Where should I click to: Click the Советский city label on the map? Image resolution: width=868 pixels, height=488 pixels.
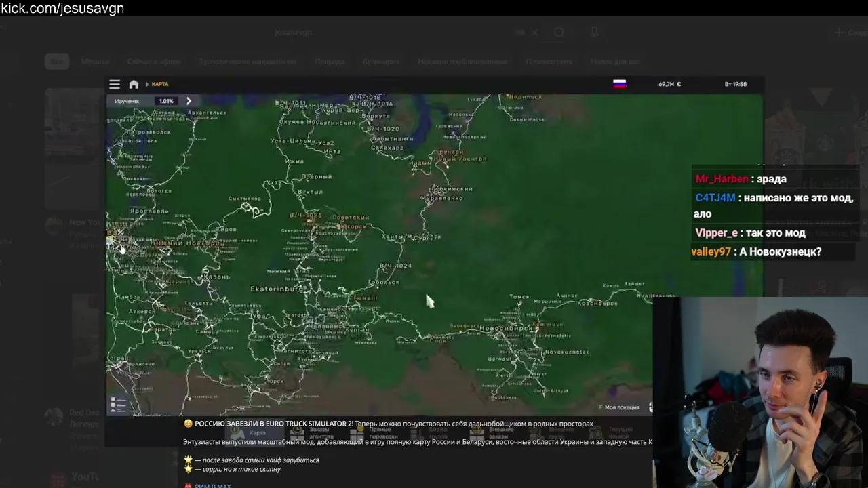[x=350, y=217]
